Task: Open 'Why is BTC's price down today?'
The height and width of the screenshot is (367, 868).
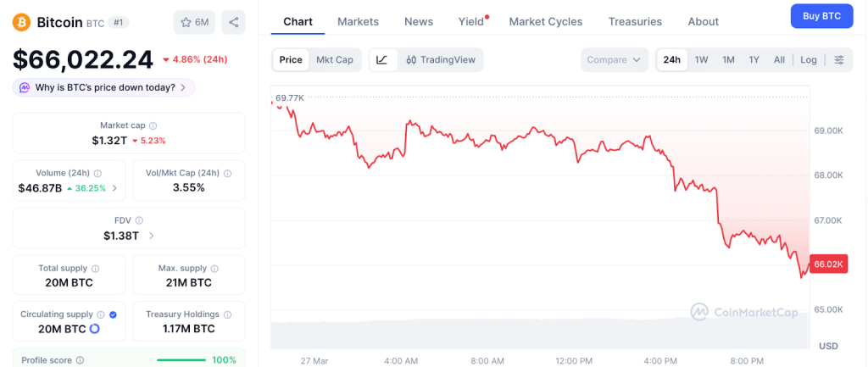Action: point(104,87)
